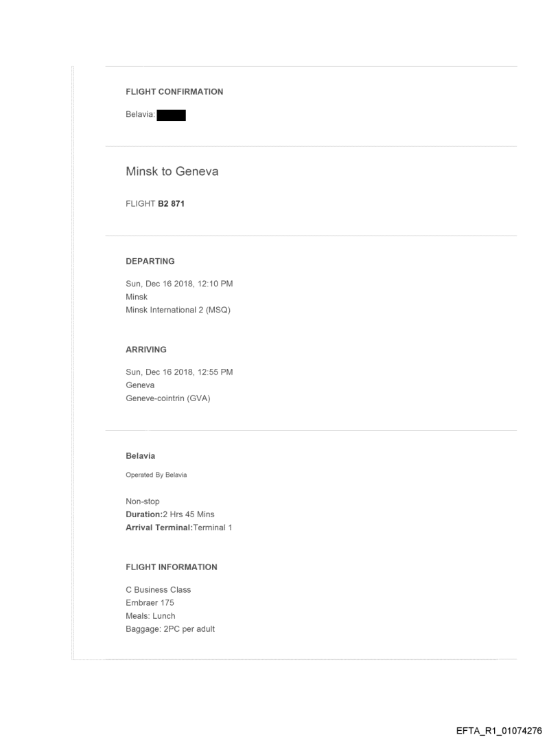Screen dimensions: 560x737
Task: Click the FLIGHT INFORMATION heading
Action: pos(171,567)
